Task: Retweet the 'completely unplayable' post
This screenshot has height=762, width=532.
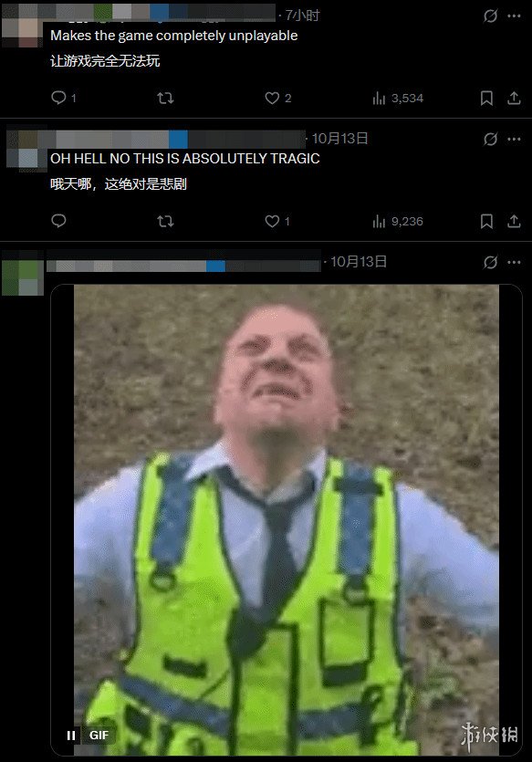Action: tap(166, 99)
